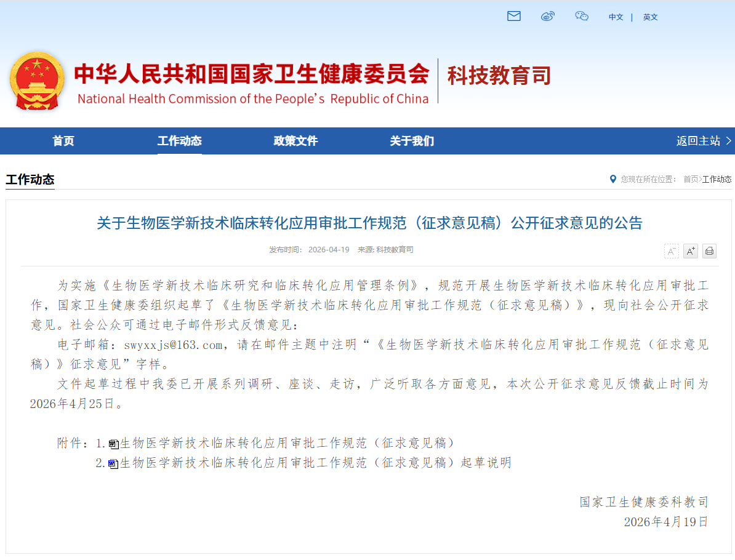Go to 首页 in navigation bar
This screenshot has height=560, width=735.
tap(63, 141)
